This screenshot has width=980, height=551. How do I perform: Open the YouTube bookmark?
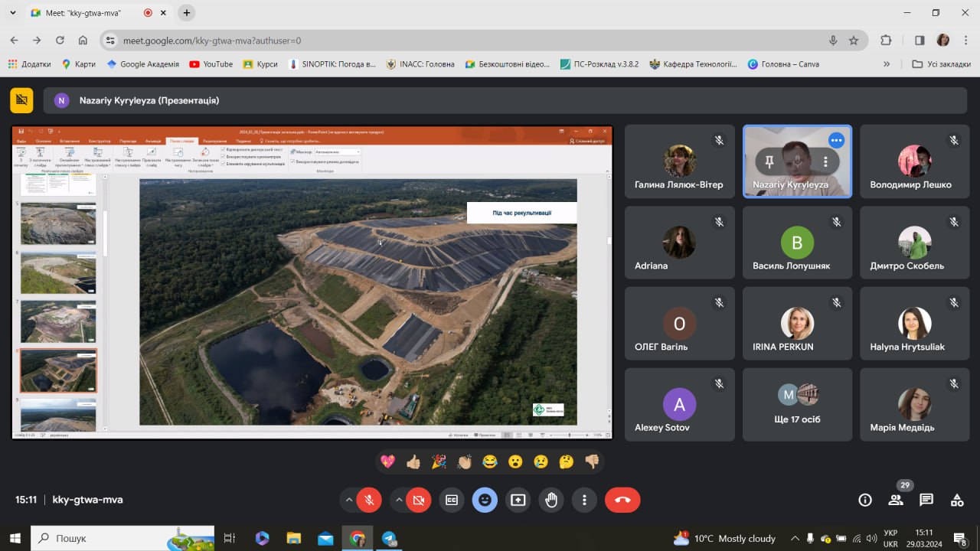tap(211, 64)
